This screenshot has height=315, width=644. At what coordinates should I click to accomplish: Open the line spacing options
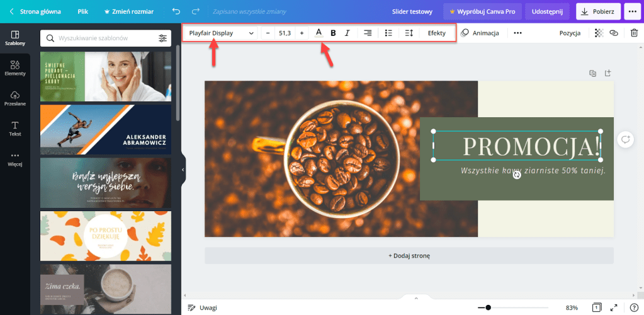click(x=409, y=33)
